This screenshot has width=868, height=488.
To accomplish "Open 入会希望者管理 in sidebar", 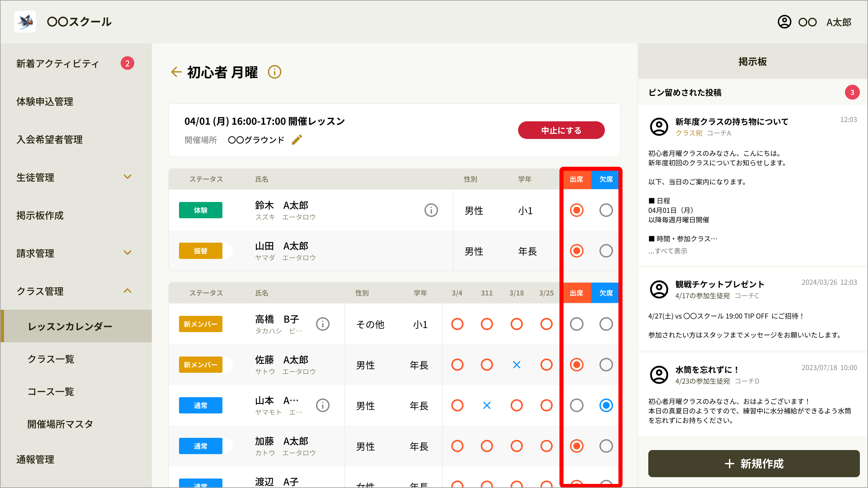I will 50,139.
